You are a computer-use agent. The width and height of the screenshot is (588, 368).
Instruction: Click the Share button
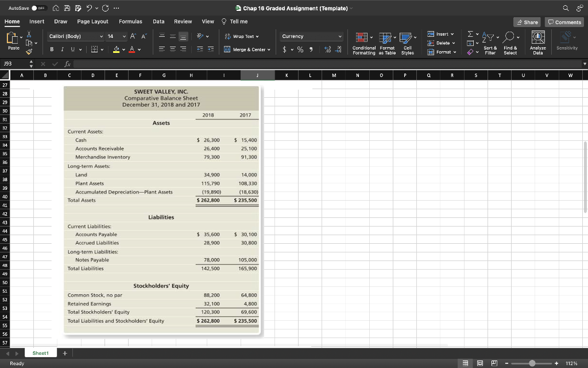pyautogui.click(x=527, y=22)
